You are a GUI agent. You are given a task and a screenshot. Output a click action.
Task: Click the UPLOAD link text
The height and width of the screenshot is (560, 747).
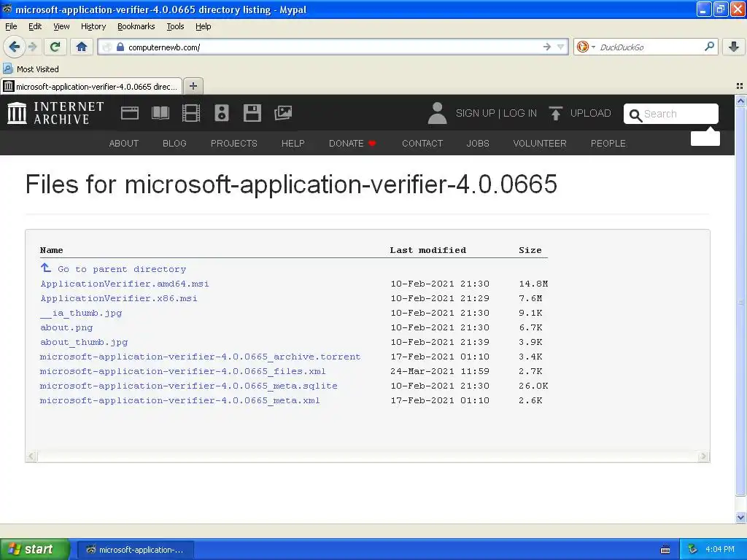coord(590,113)
